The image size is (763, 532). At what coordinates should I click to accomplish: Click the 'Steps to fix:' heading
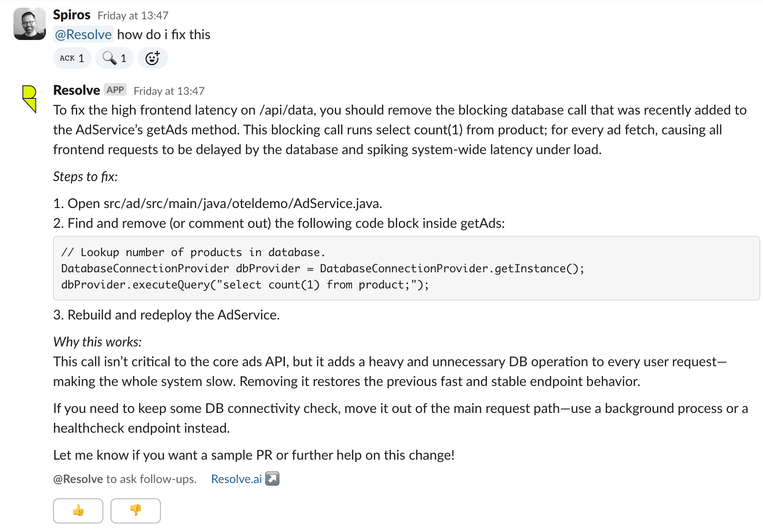[85, 177]
